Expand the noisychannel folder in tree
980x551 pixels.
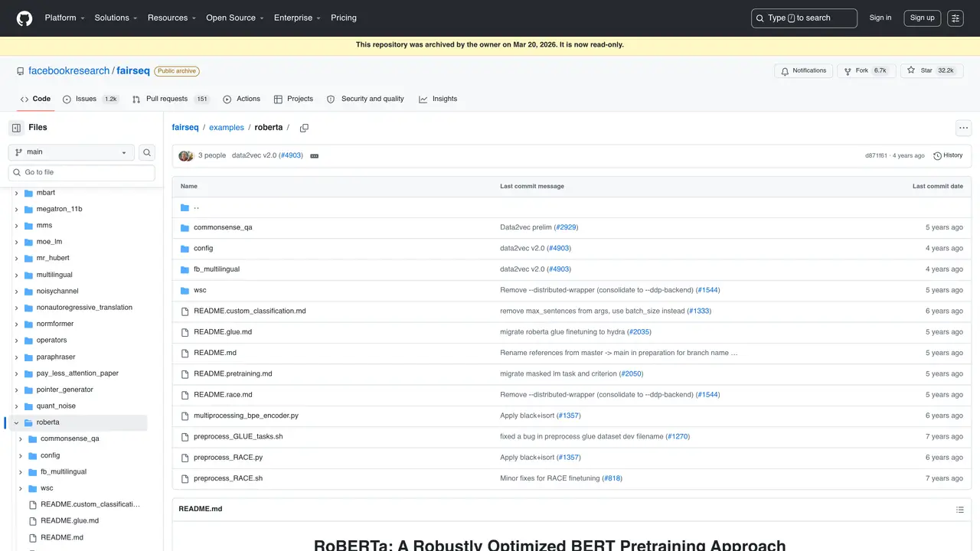tap(17, 292)
